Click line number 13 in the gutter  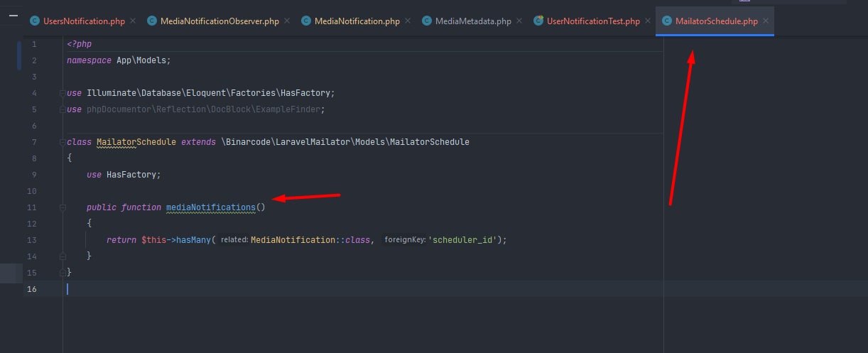point(31,240)
